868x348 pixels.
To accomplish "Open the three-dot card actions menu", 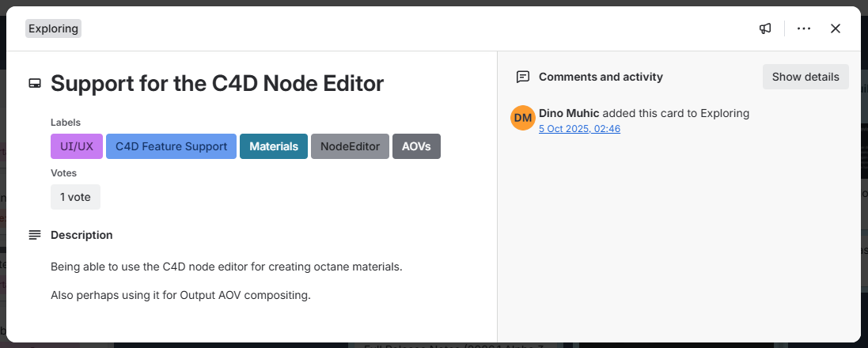I will tap(804, 28).
